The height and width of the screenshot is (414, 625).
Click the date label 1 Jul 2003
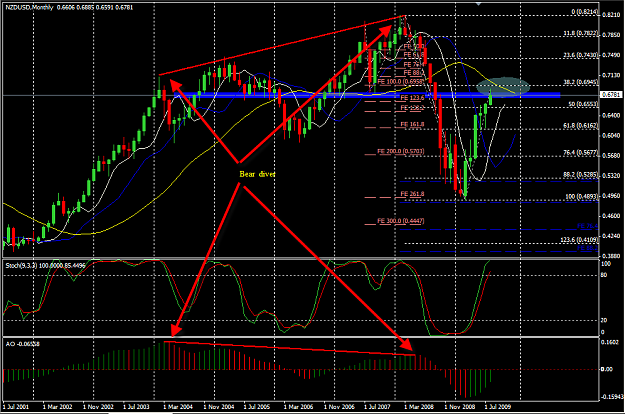(x=136, y=407)
